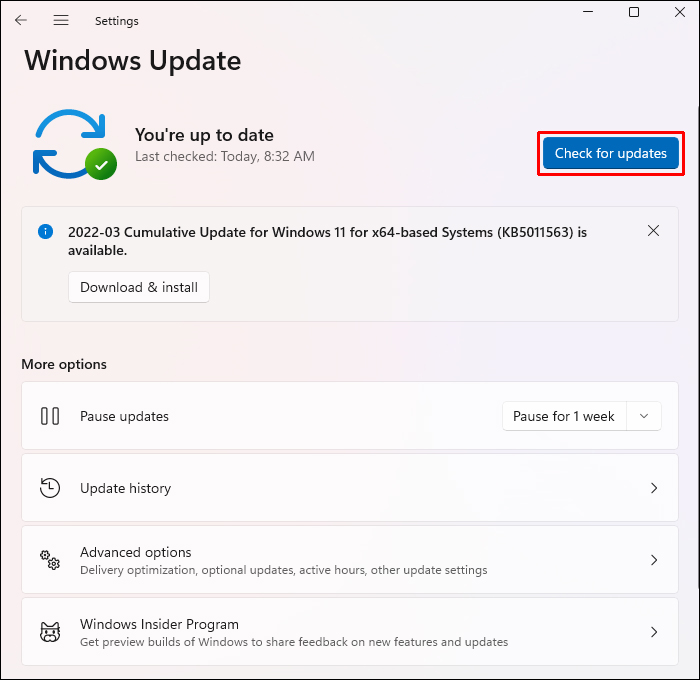This screenshot has width=700, height=680.
Task: Click the 'Pause updates' label
Action: pyautogui.click(x=124, y=416)
